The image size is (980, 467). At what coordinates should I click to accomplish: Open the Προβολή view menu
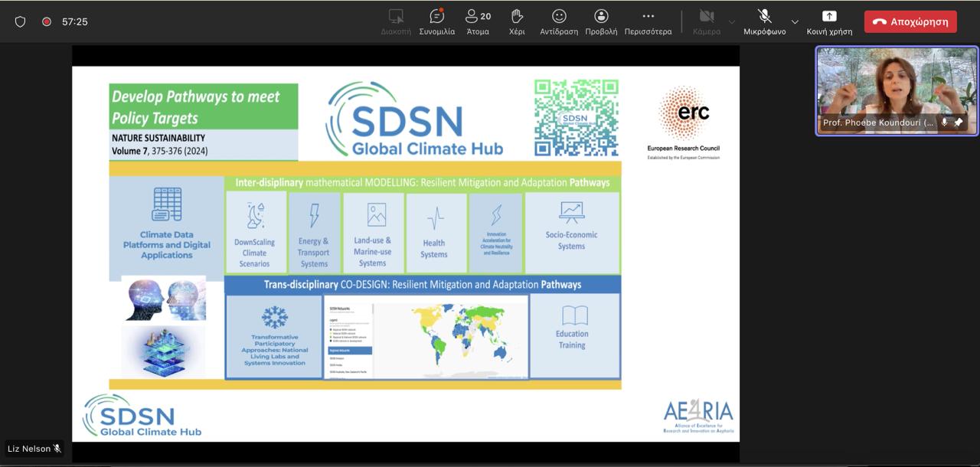click(x=601, y=21)
